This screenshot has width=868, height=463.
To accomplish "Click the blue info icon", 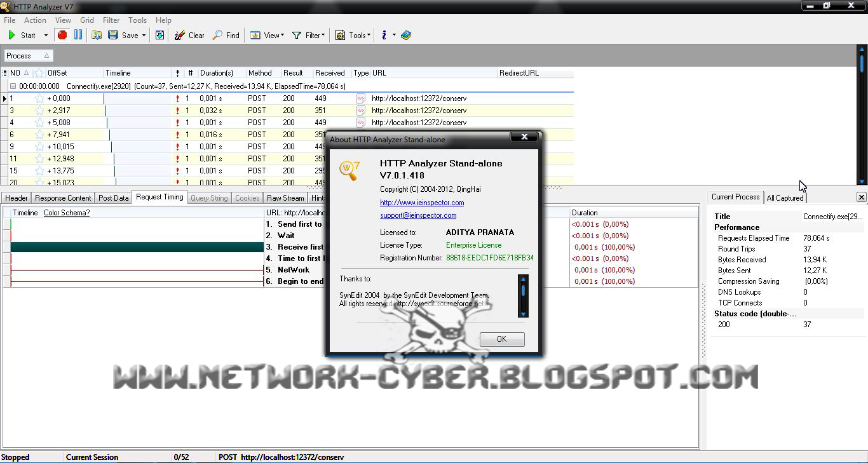I will [x=384, y=36].
